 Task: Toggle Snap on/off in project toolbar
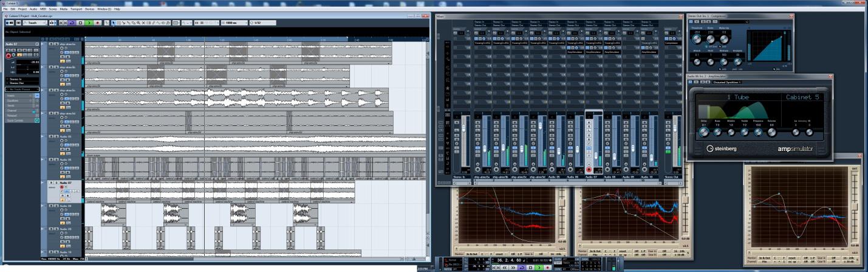[x=196, y=23]
